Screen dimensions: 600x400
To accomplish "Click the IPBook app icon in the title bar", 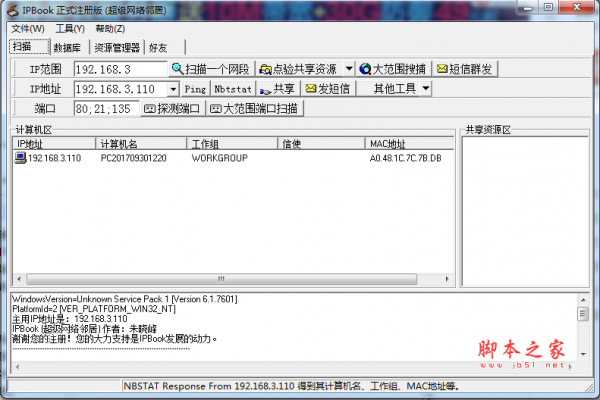I will coord(13,10).
